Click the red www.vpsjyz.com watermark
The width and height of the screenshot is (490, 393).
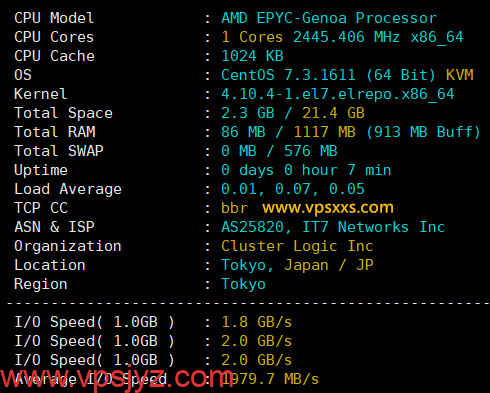click(117, 377)
